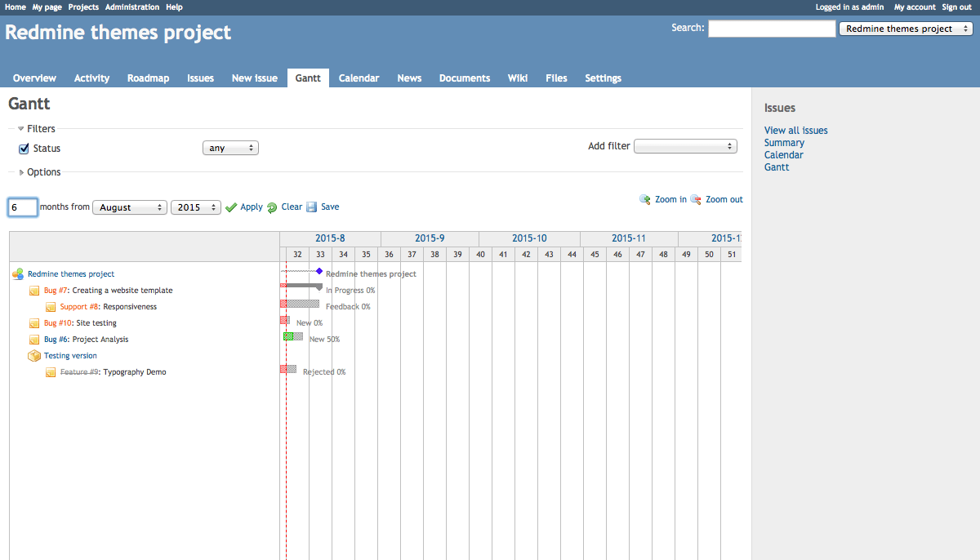
Task: Open the month dropdown showing August
Action: pos(130,207)
